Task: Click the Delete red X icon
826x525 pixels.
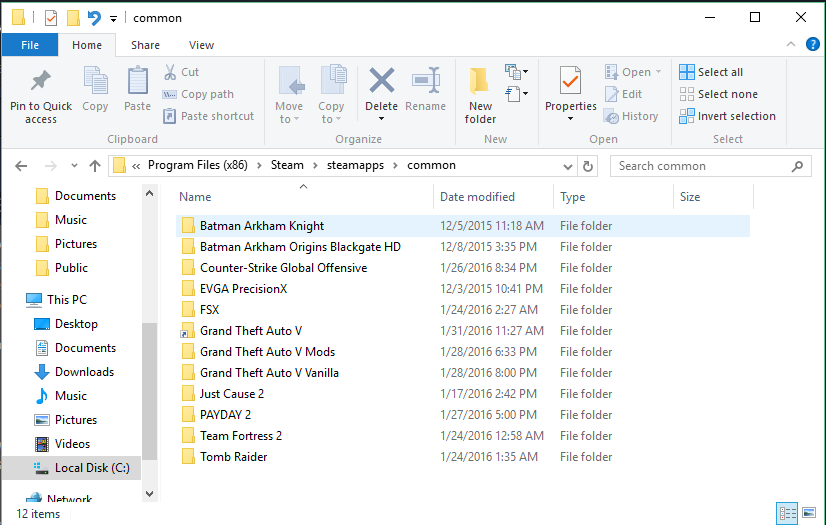Action: pos(381,81)
